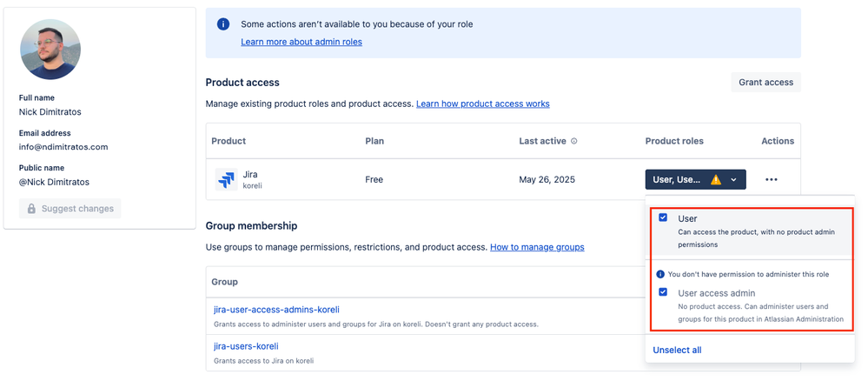868x381 pixels.
Task: Click the info icon beside Last active
Action: tap(574, 141)
